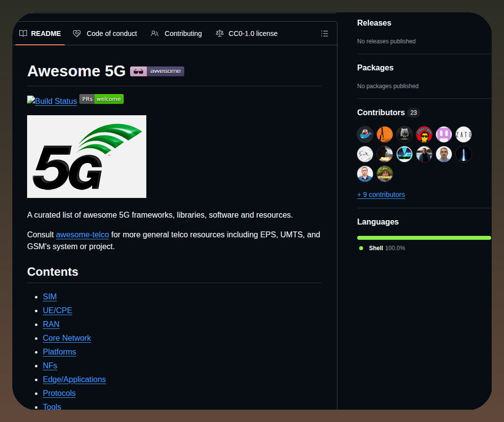This screenshot has height=422, width=504.
Task: Jump to the UE/CPE section
Action: click(58, 310)
